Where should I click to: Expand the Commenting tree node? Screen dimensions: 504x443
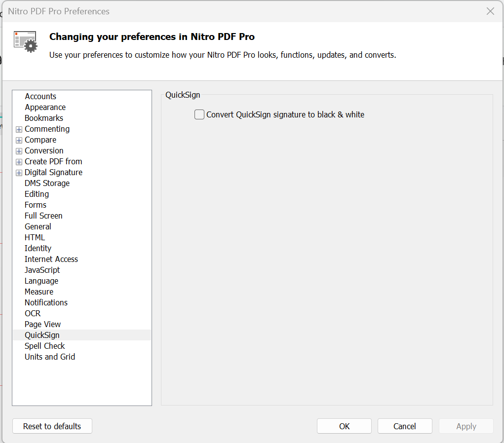coord(19,129)
